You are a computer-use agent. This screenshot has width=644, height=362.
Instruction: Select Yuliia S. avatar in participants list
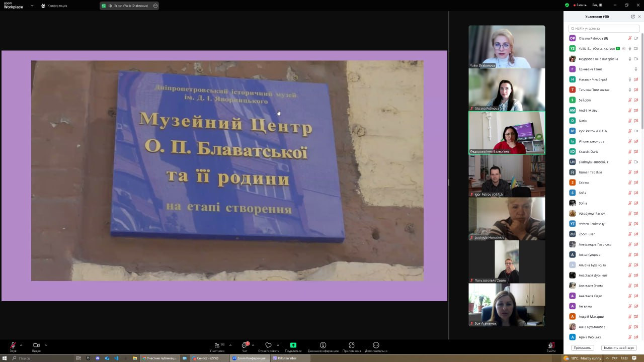click(572, 49)
